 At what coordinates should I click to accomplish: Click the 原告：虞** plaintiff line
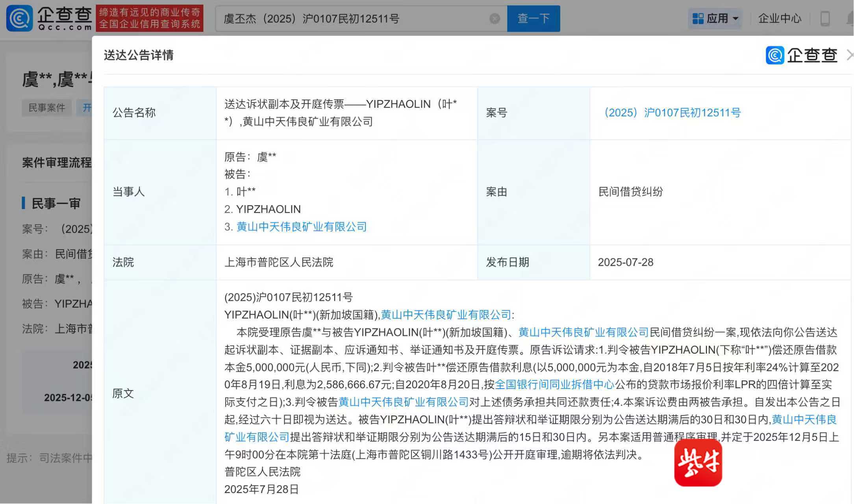pos(250,157)
